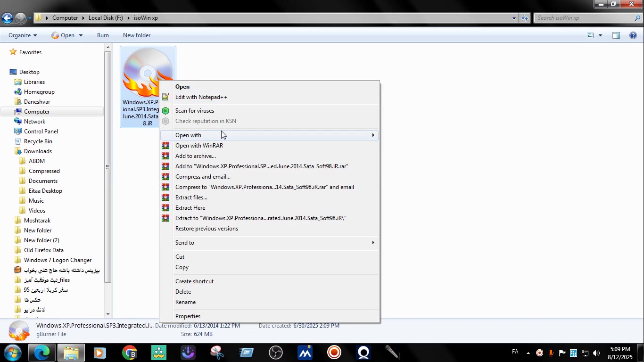Show hidden tray icons arrow
The height and width of the screenshot is (362, 644).
click(528, 353)
